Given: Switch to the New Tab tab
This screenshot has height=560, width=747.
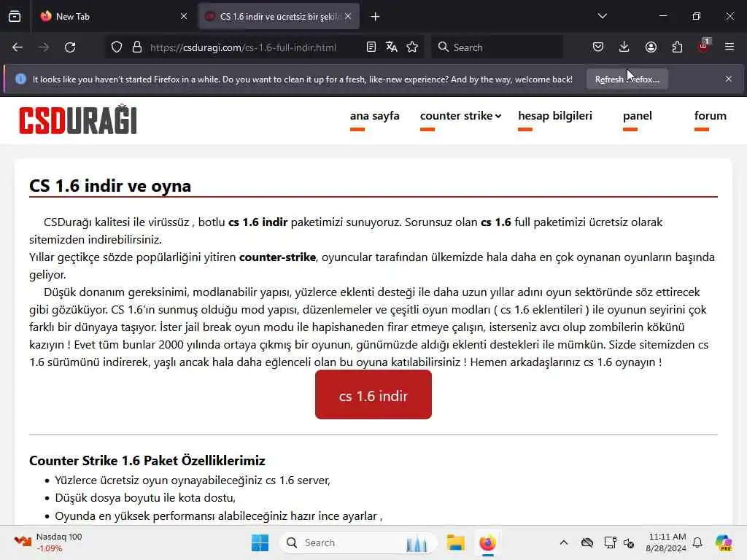Looking at the screenshot, I should [x=112, y=16].
